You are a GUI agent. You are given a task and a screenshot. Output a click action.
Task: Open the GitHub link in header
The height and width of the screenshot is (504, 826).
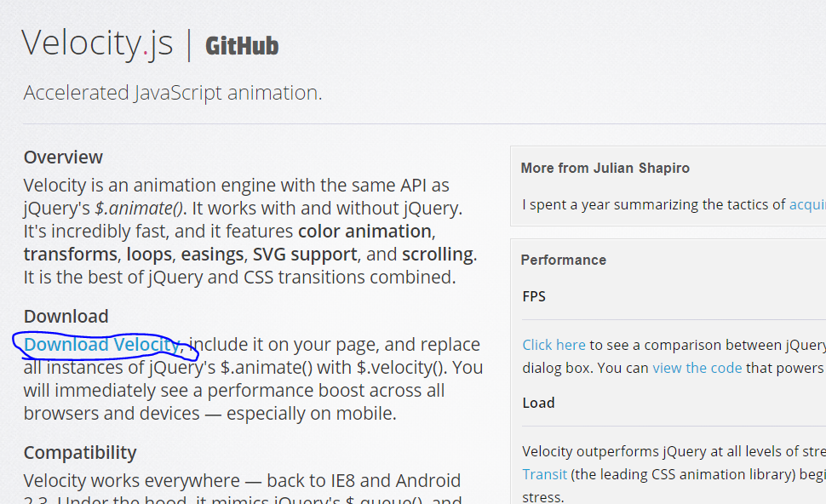coord(242,46)
